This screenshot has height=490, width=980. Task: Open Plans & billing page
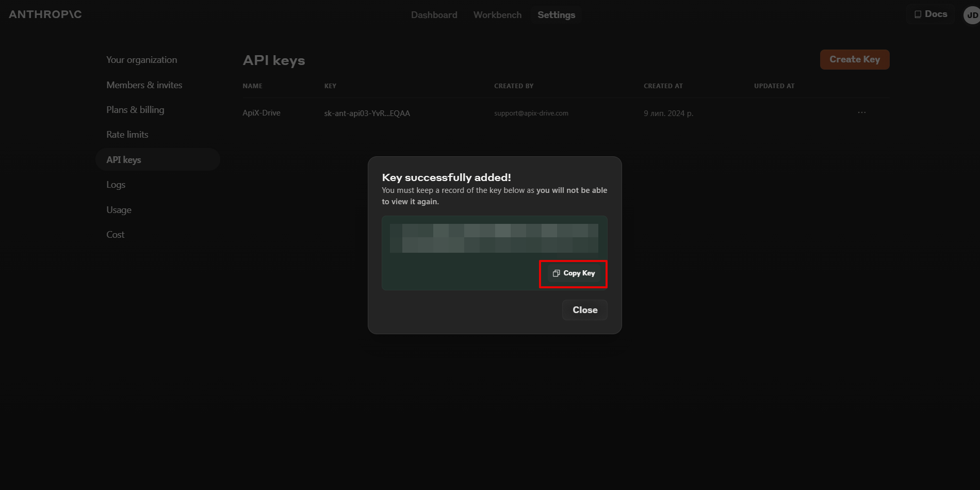coord(135,110)
